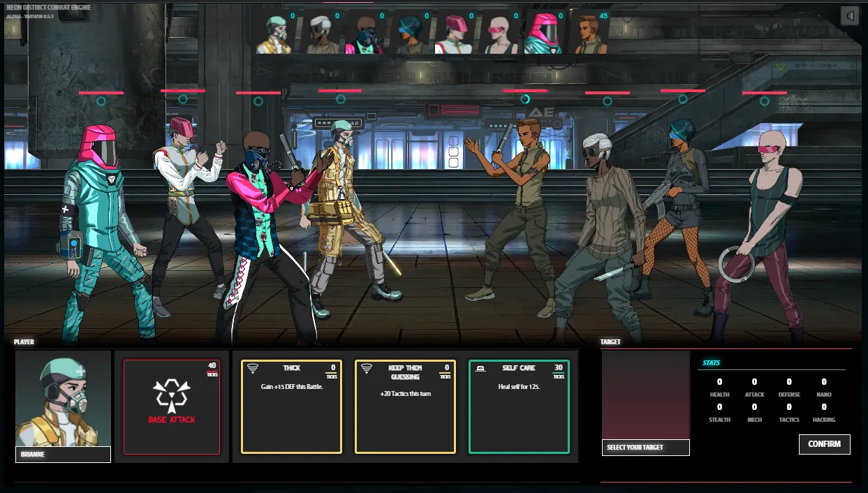Screen dimensions: 868x493
Task: Select the maroon-hat portrait in the turn order bar
Action: (x=454, y=34)
